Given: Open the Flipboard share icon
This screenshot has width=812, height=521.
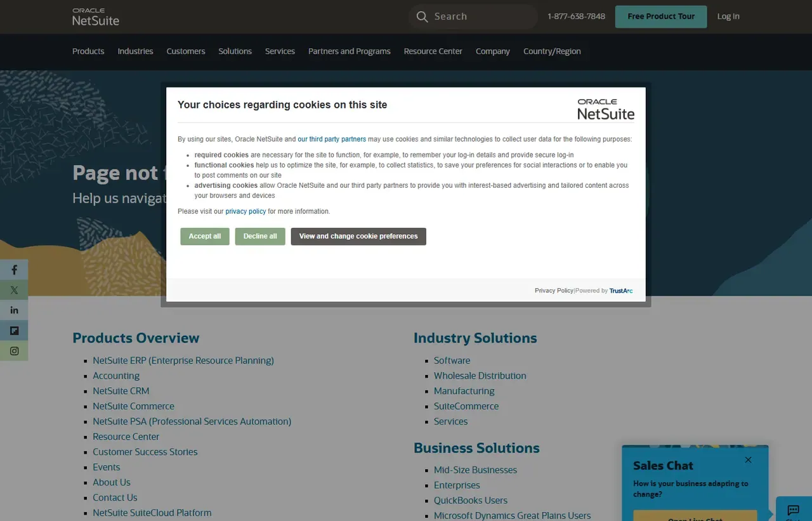Looking at the screenshot, I should click(x=14, y=331).
